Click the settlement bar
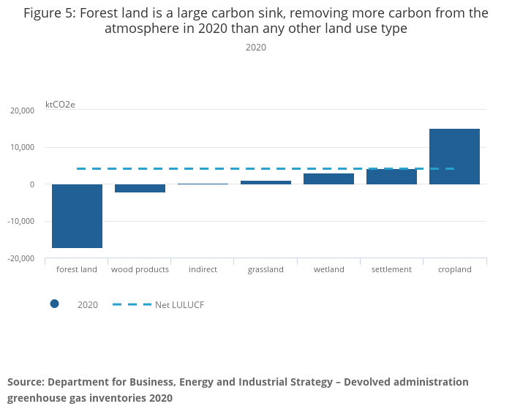 tap(391, 177)
